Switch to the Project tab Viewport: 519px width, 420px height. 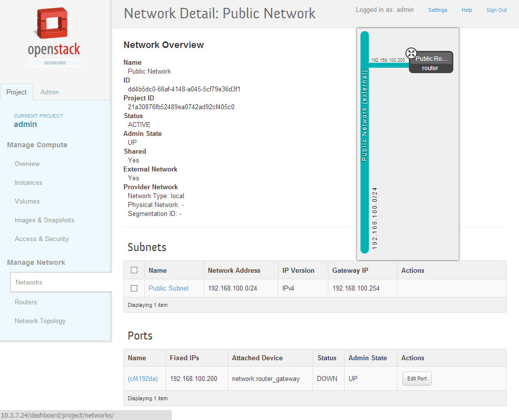[x=16, y=92]
